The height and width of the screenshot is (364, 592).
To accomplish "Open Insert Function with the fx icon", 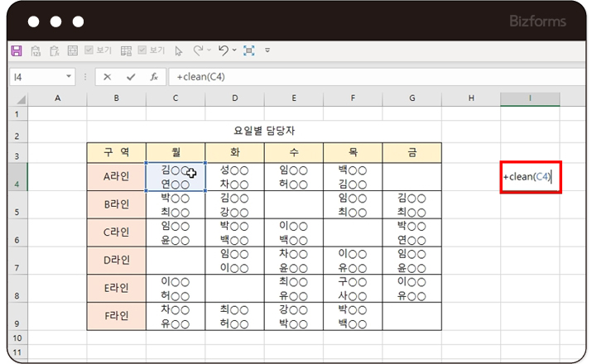I will pyautogui.click(x=154, y=77).
